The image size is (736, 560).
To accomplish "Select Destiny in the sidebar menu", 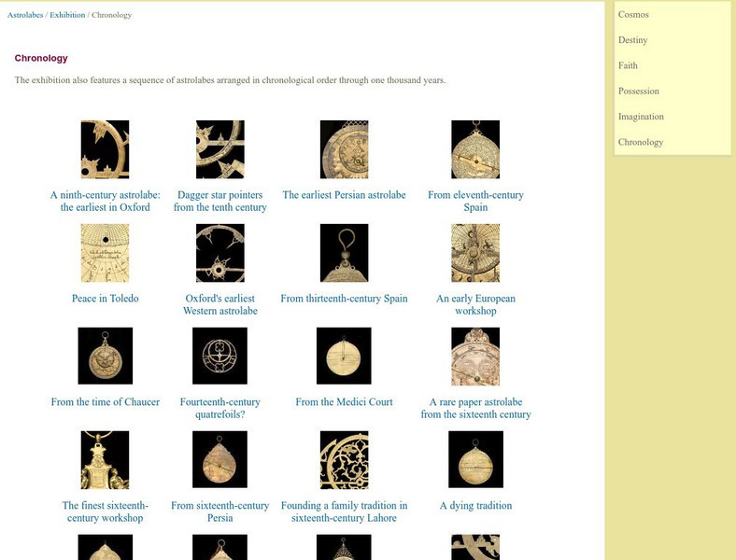I will 632,40.
